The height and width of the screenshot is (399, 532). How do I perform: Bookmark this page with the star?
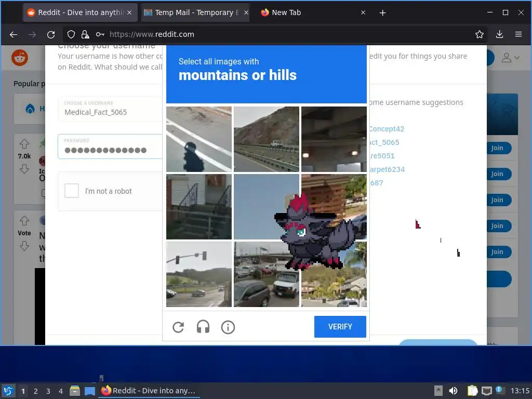pos(480,34)
